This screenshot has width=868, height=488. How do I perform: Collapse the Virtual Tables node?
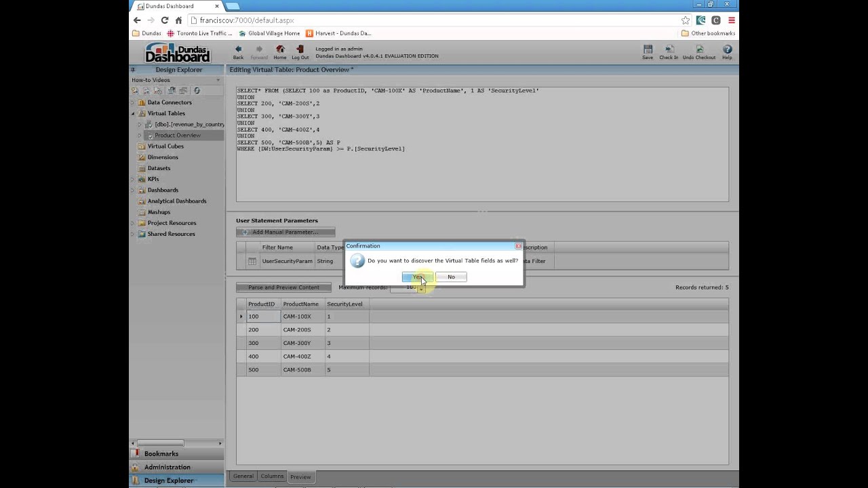point(133,113)
